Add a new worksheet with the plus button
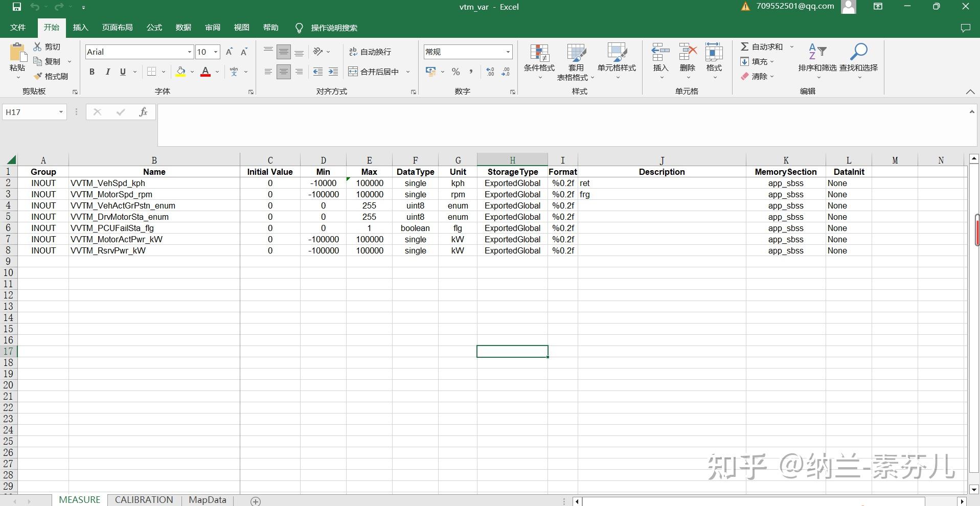The width and height of the screenshot is (980, 506). (255, 500)
